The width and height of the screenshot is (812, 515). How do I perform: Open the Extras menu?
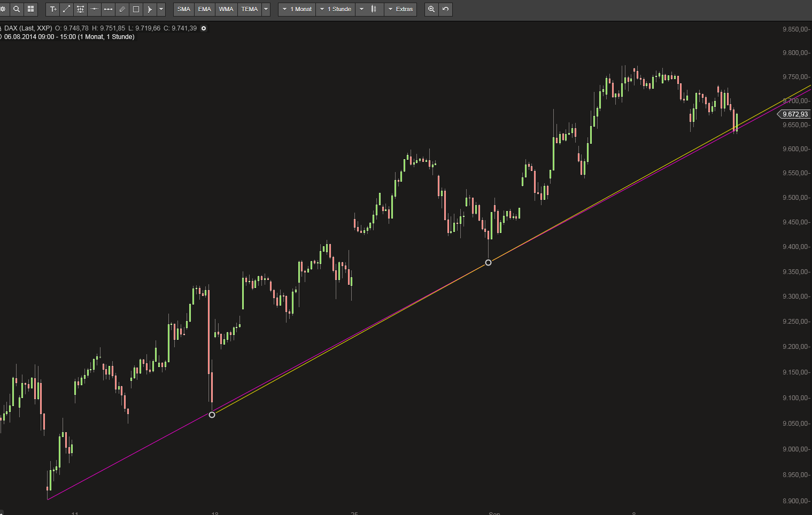tap(400, 9)
